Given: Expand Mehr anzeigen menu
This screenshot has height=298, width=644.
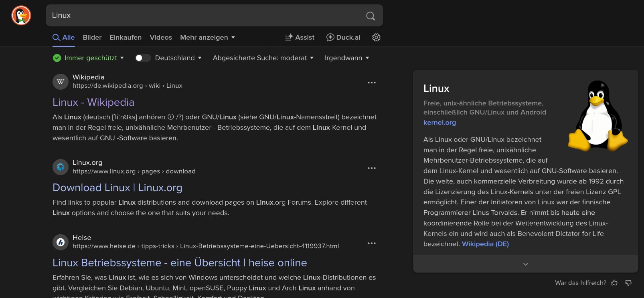Looking at the screenshot, I should [x=207, y=37].
